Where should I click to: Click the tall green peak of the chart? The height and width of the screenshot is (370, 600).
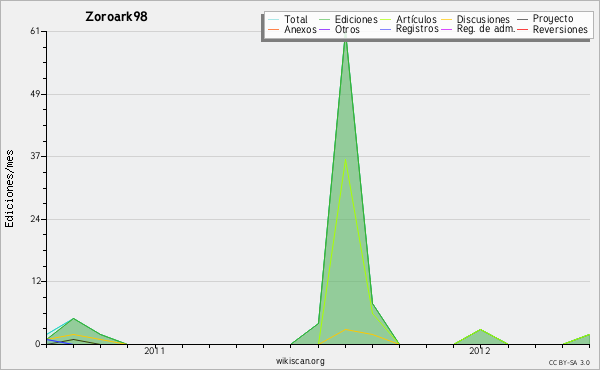click(x=346, y=42)
